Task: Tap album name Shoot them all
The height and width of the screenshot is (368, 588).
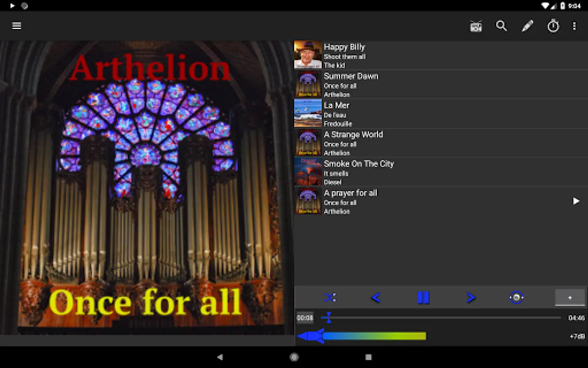Action: (x=345, y=57)
